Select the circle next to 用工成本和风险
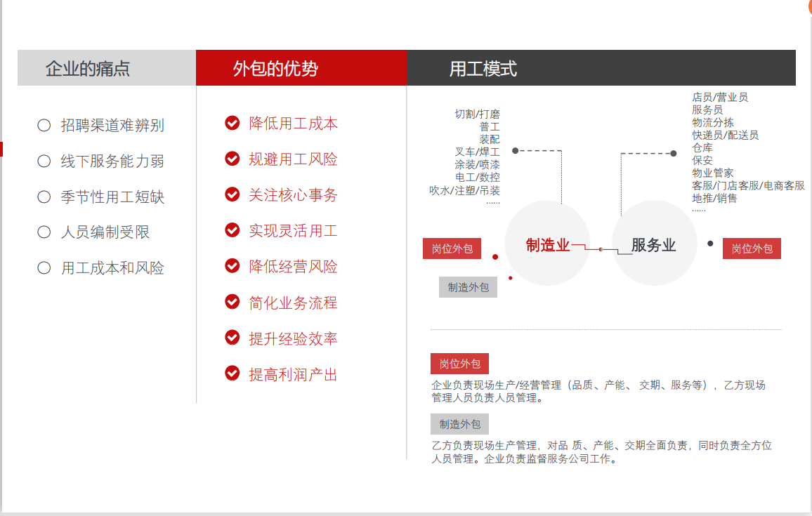 (x=44, y=268)
